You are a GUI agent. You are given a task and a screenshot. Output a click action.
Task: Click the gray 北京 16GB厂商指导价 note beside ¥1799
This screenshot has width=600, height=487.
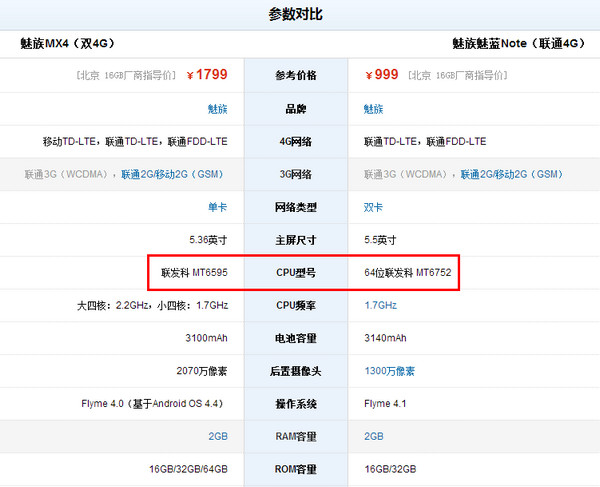click(126, 75)
